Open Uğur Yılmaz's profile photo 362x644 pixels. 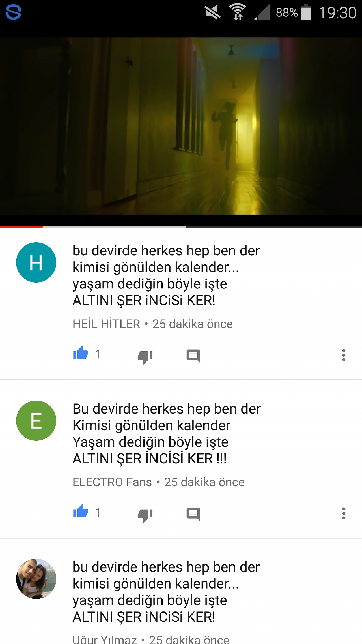[36, 579]
